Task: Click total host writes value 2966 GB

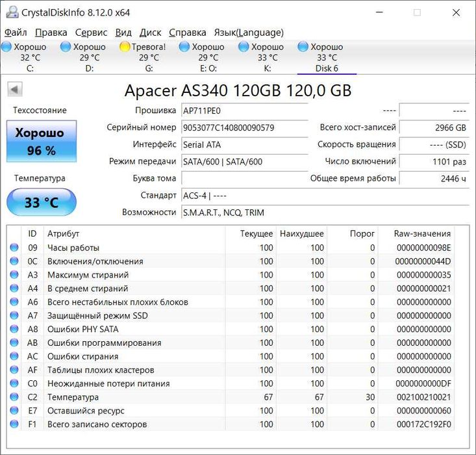Action: 434,127
